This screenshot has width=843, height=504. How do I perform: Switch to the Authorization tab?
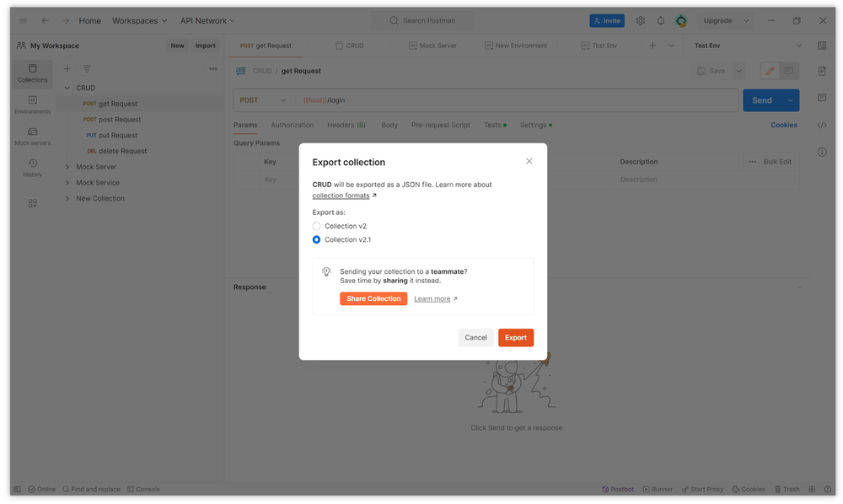click(292, 125)
